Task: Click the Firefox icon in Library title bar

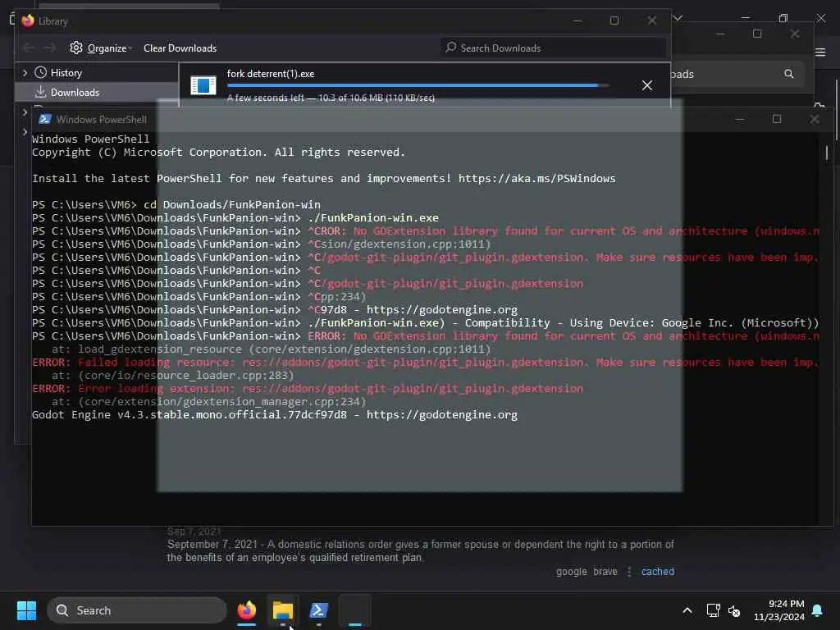Action: click(x=28, y=21)
